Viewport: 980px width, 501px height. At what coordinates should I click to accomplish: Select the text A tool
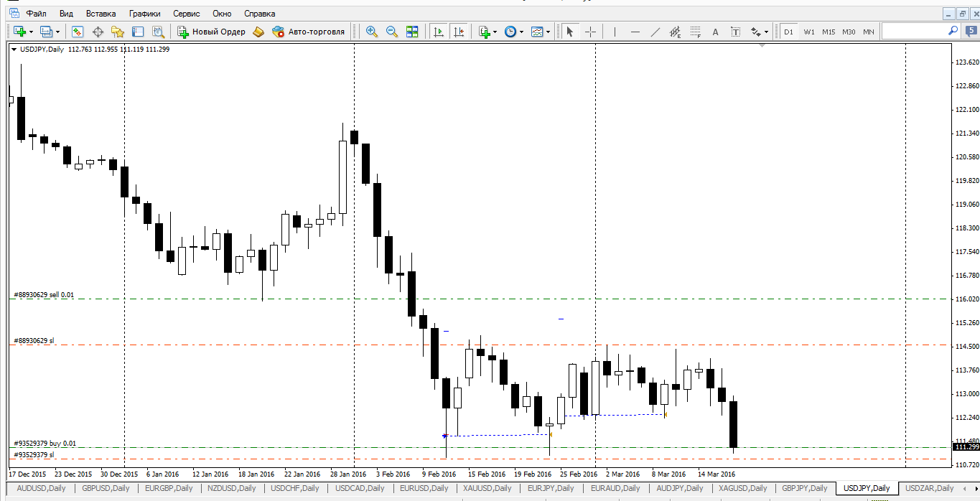pos(715,32)
